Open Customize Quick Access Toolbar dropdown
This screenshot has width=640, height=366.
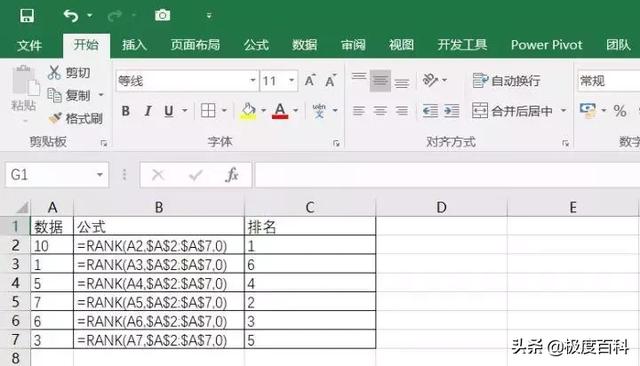209,16
